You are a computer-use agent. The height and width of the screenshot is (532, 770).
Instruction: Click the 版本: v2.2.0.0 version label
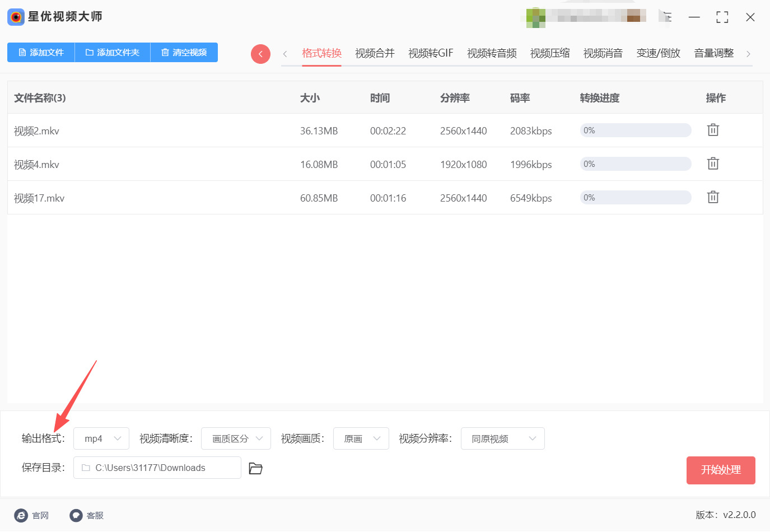[726, 515]
